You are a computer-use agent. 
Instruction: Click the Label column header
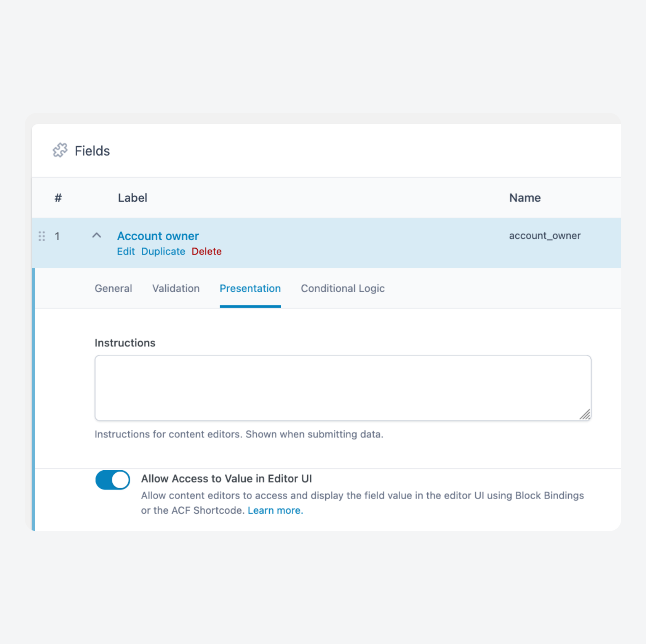[132, 198]
